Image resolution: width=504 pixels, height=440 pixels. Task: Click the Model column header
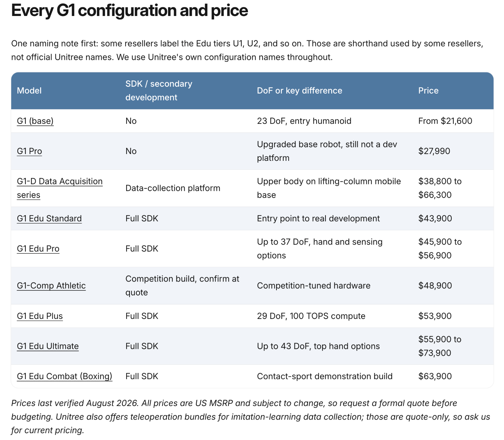click(x=29, y=90)
